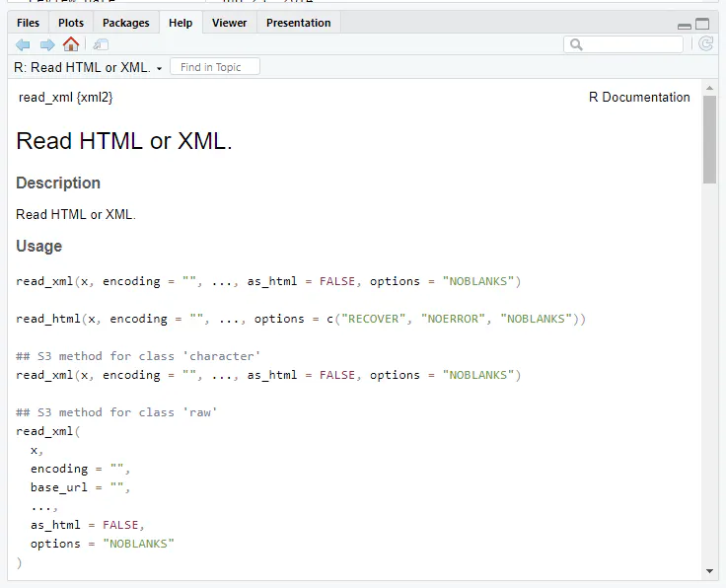The image size is (726, 588).
Task: Open the R Help home page
Action: pos(71,44)
